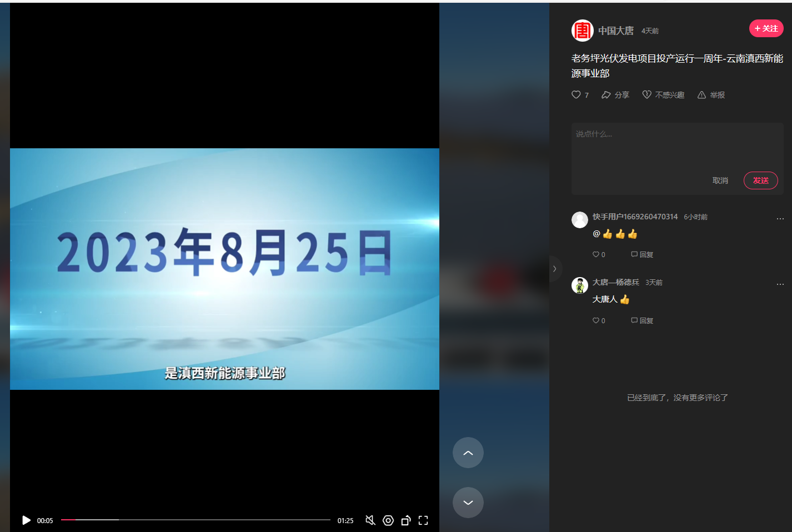The width and height of the screenshot is (792, 532).
Task: Follow the 中国大唐 account
Action: point(766,28)
